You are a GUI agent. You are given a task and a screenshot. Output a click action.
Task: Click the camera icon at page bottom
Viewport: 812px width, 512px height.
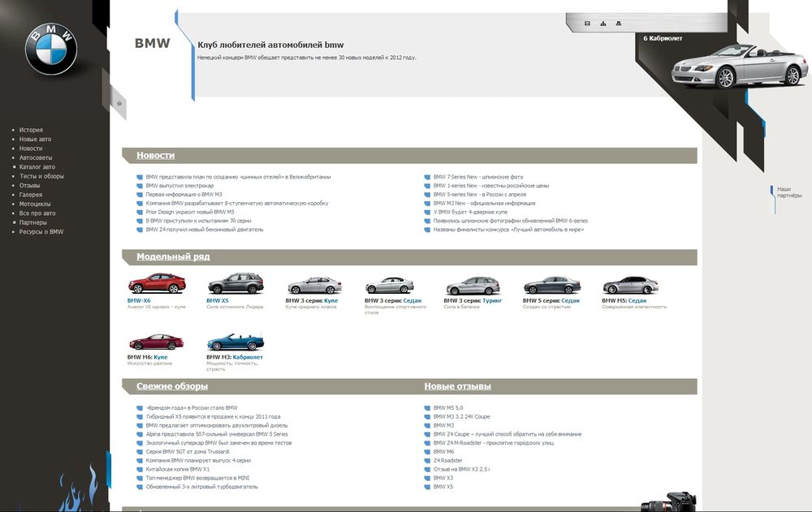point(668,502)
